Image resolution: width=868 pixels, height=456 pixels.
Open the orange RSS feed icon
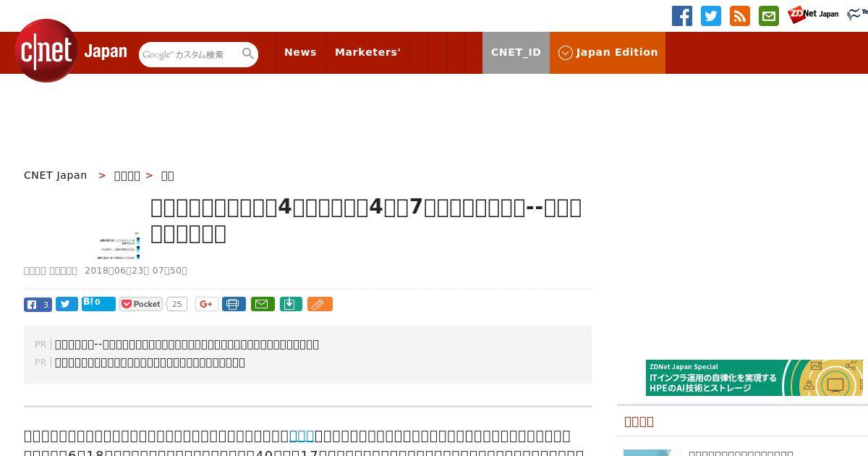pyautogui.click(x=739, y=16)
